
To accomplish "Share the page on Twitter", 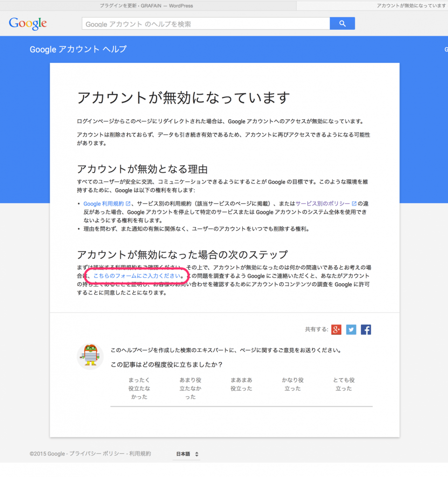I will (351, 330).
